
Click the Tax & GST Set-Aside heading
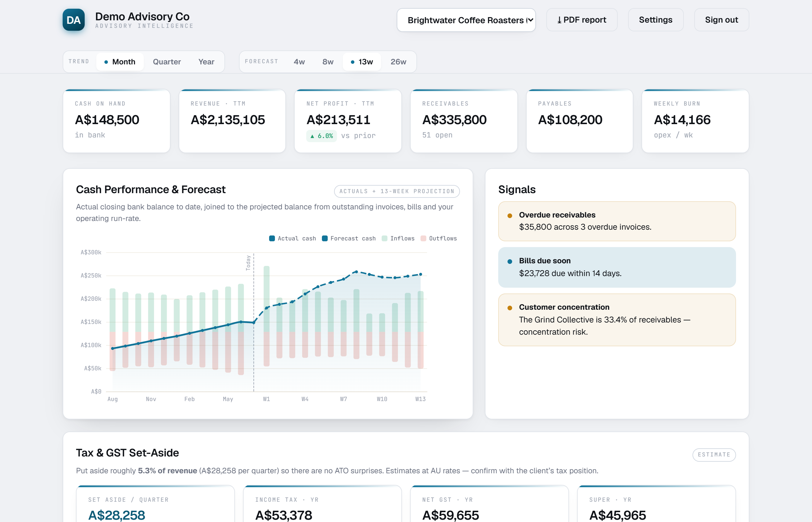(127, 453)
